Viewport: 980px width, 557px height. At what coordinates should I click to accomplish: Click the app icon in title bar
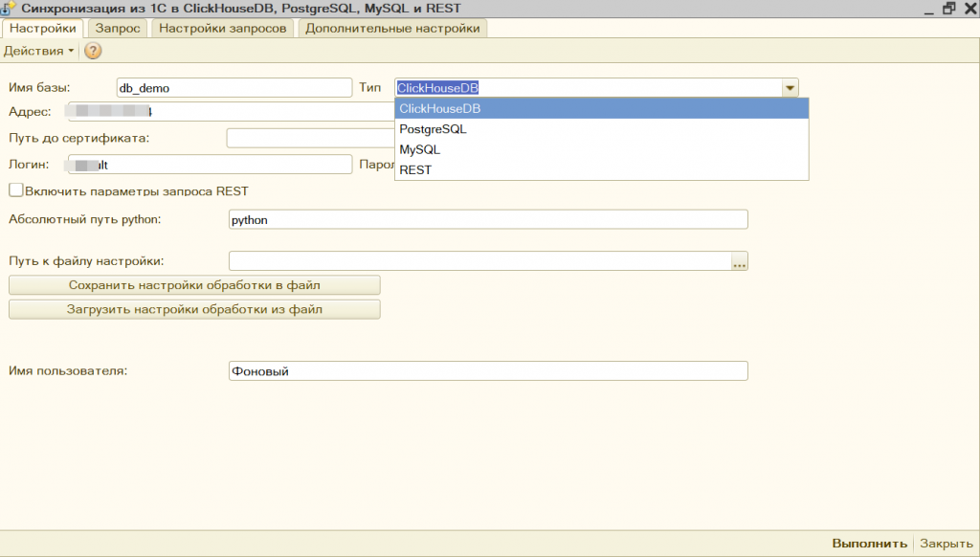[8, 8]
